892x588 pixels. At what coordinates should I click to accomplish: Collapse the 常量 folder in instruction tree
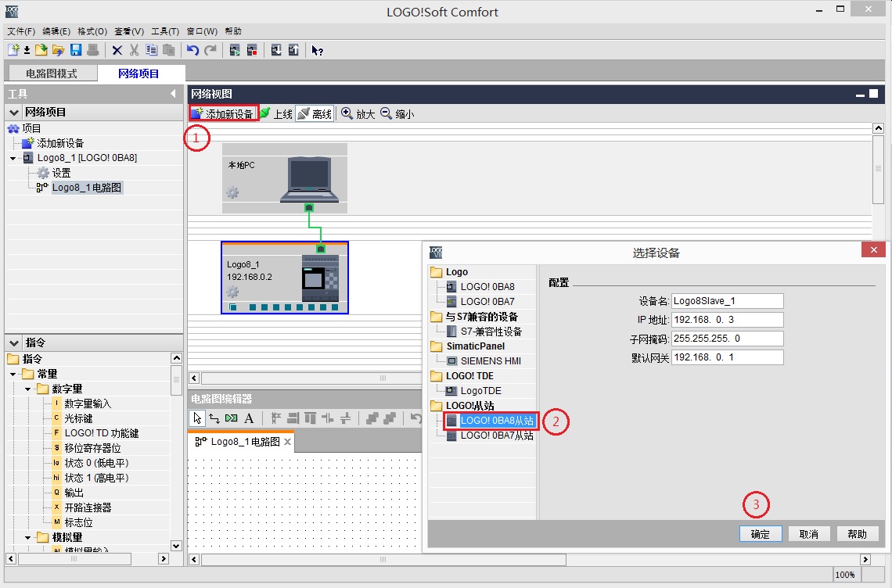coord(13,375)
